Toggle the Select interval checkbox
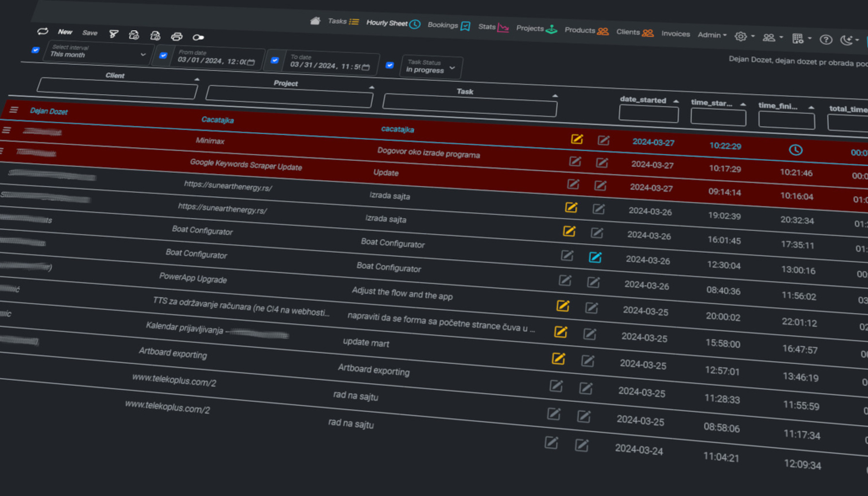The image size is (868, 496). click(x=35, y=50)
